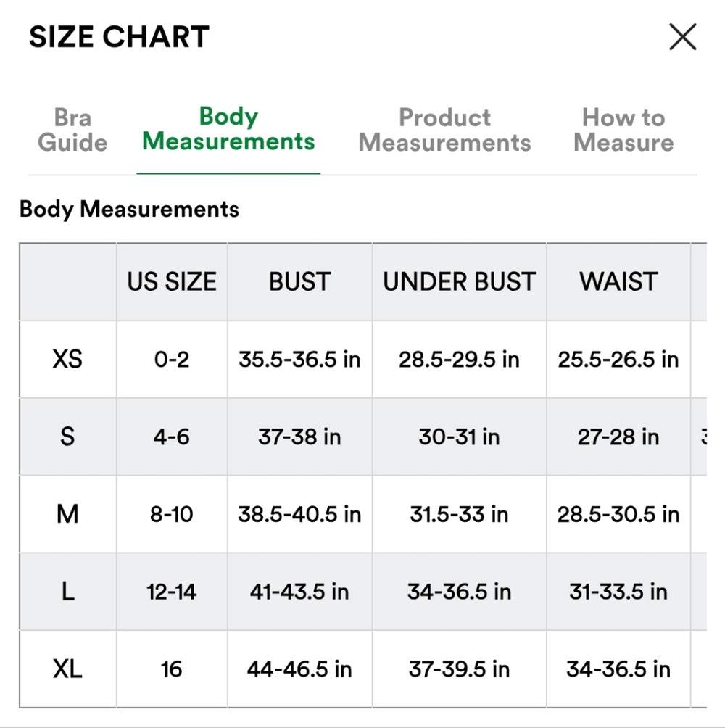This screenshot has height=728, width=725.
Task: Click the SIZE CHART heading
Action: (x=119, y=37)
